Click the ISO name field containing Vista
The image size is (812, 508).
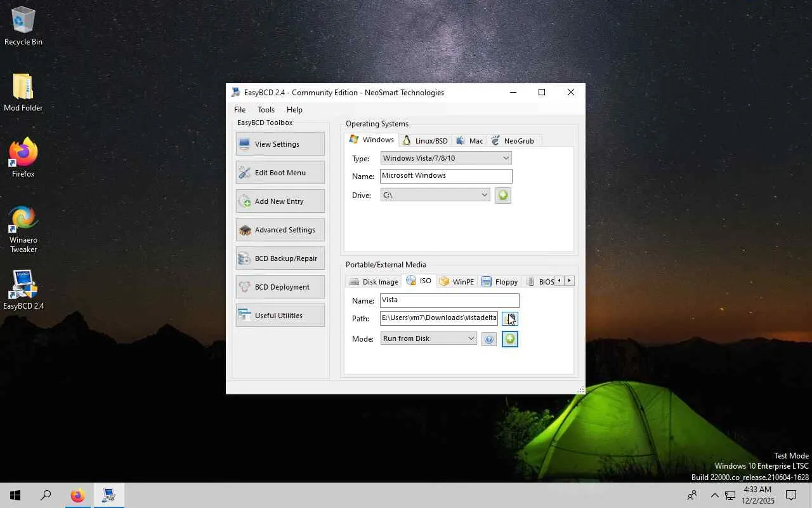(x=450, y=300)
